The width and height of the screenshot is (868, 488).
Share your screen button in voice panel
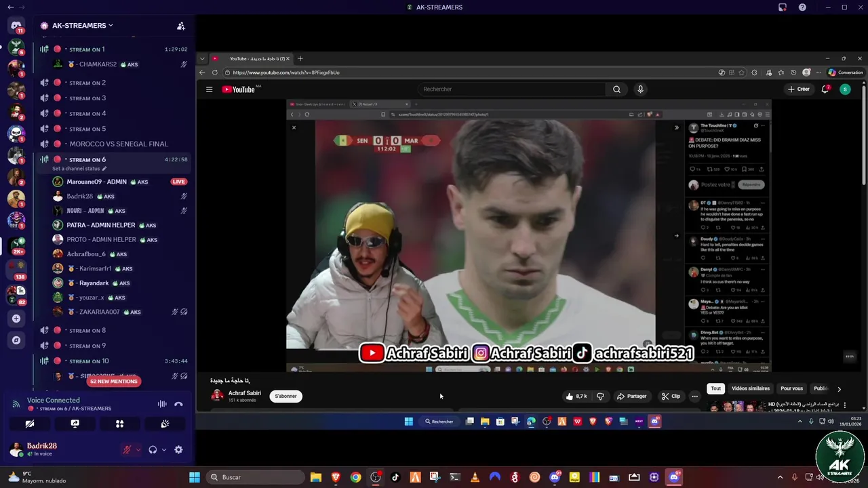75,424
